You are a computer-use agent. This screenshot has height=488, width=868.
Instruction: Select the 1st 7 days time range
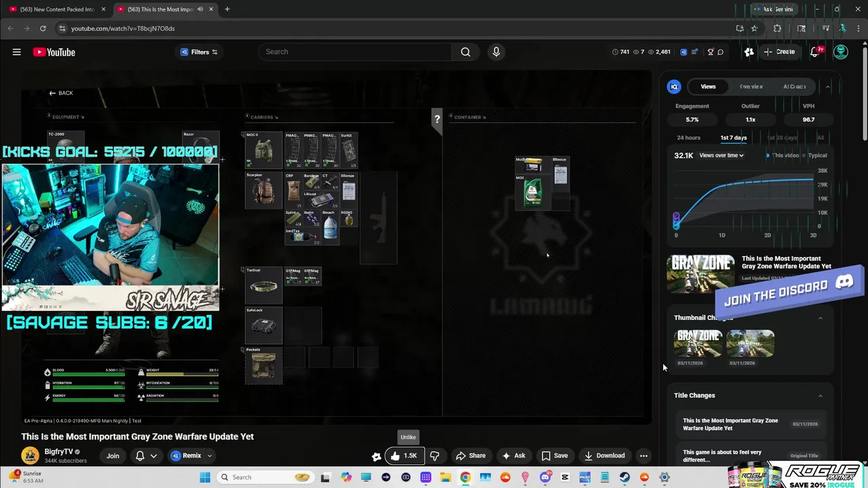(x=734, y=138)
